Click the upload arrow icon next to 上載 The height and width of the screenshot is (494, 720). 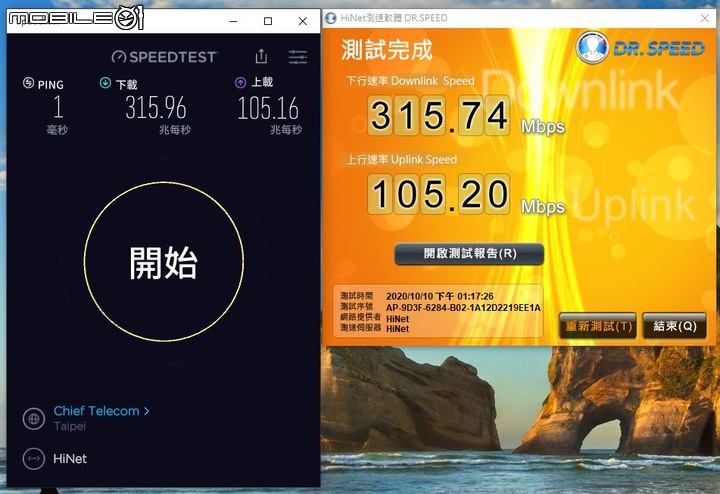240,83
